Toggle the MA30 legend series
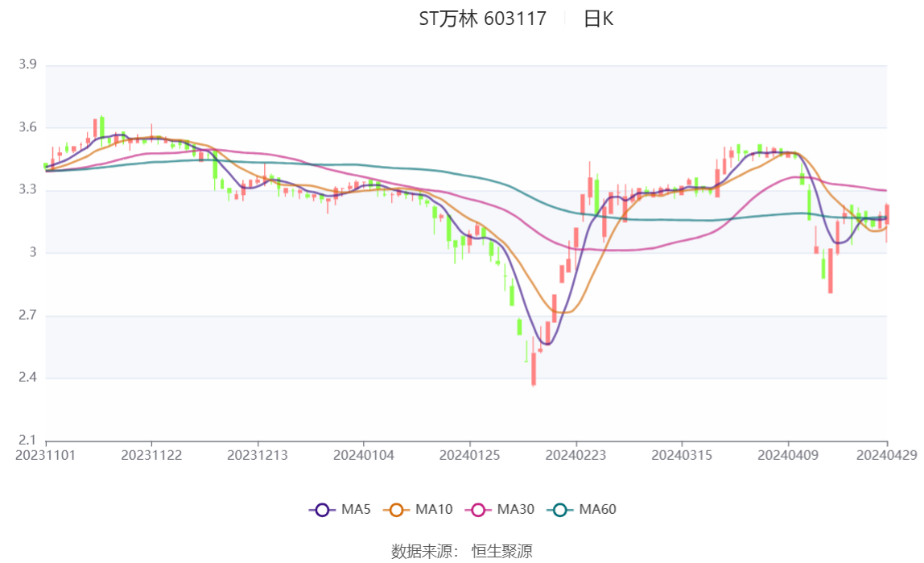 click(x=500, y=509)
